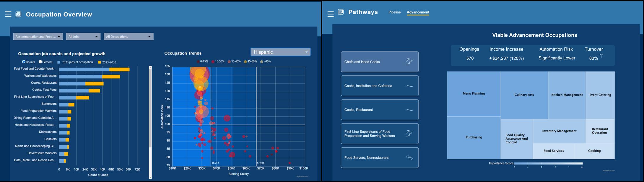Open the All Jobs dropdown

point(83,37)
